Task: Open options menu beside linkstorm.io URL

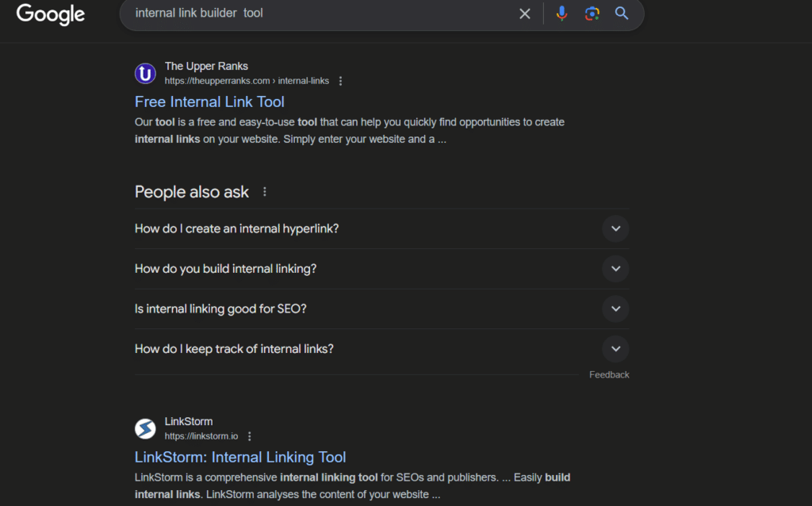Action: pyautogui.click(x=250, y=436)
